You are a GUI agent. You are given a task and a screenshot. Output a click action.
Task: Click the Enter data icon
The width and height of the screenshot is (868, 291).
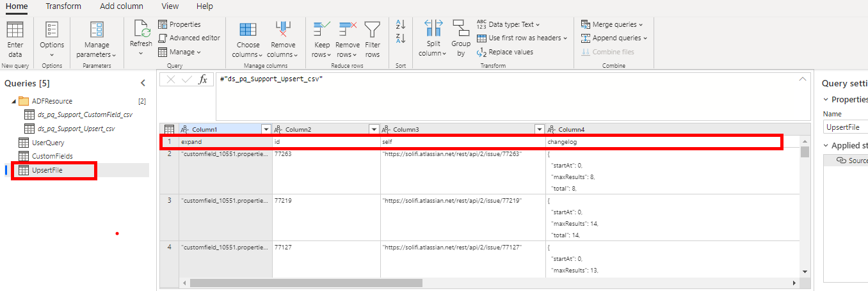(15, 29)
